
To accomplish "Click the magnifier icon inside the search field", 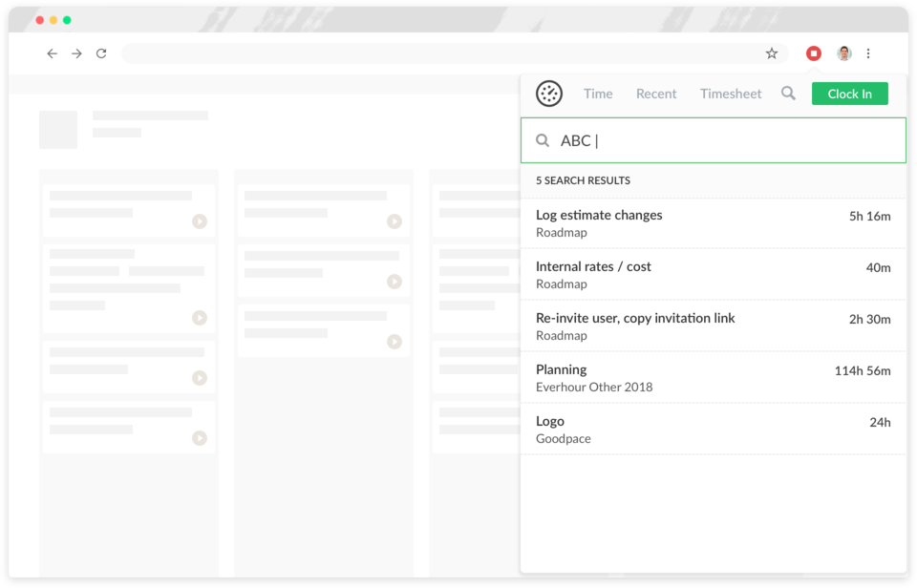I will tap(543, 140).
